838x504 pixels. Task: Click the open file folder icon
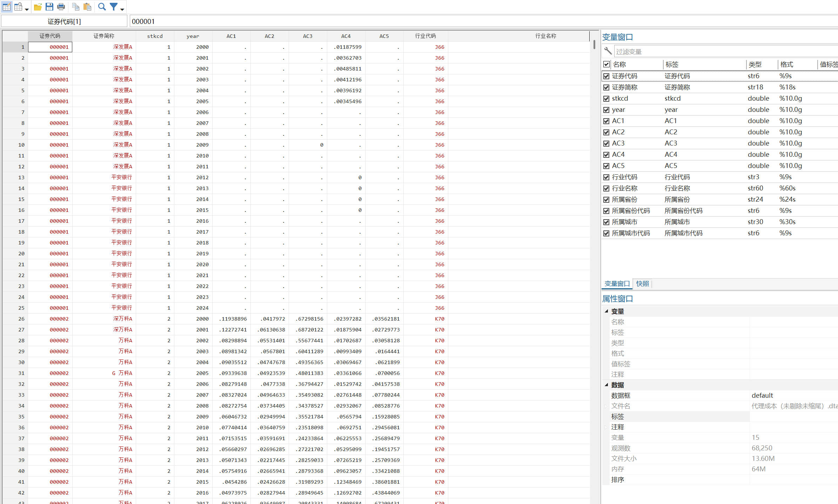coord(38,7)
